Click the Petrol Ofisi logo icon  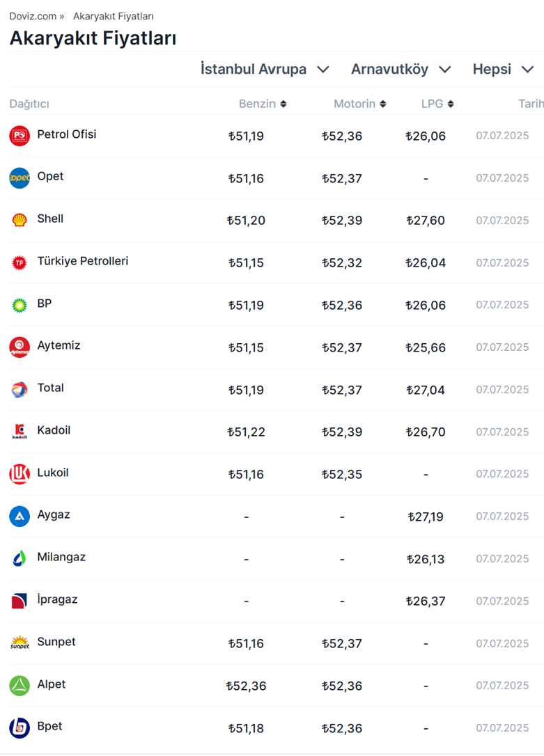point(20,136)
